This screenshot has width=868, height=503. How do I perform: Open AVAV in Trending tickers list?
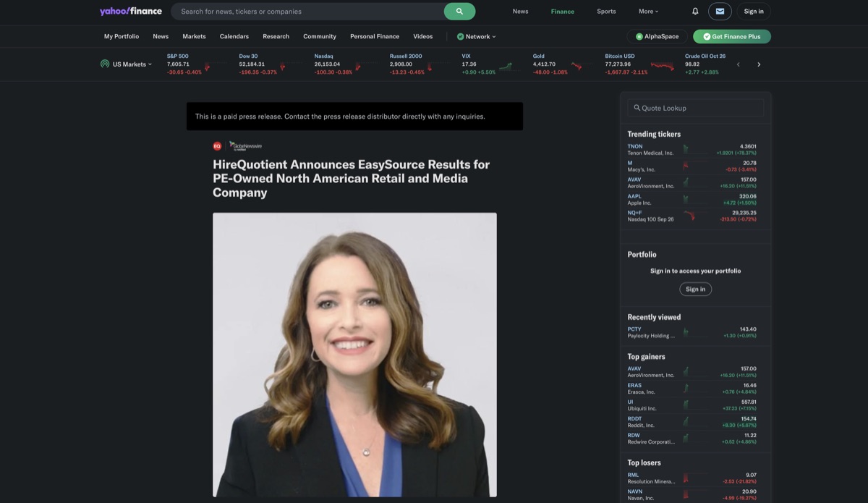692,182
